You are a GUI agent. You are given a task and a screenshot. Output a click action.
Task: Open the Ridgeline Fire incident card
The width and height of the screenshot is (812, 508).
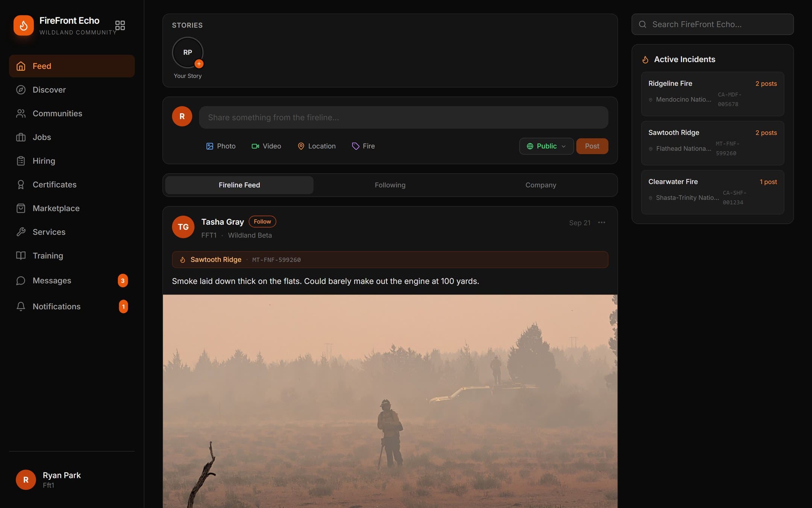pos(712,94)
